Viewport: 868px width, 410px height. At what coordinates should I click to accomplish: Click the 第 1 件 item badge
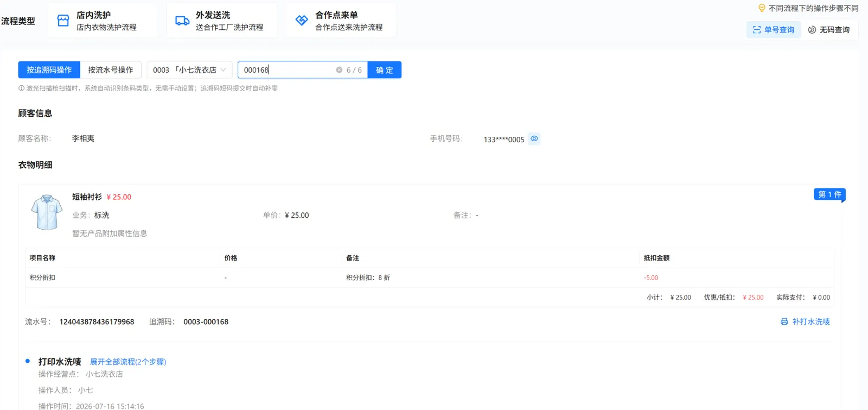(x=829, y=194)
